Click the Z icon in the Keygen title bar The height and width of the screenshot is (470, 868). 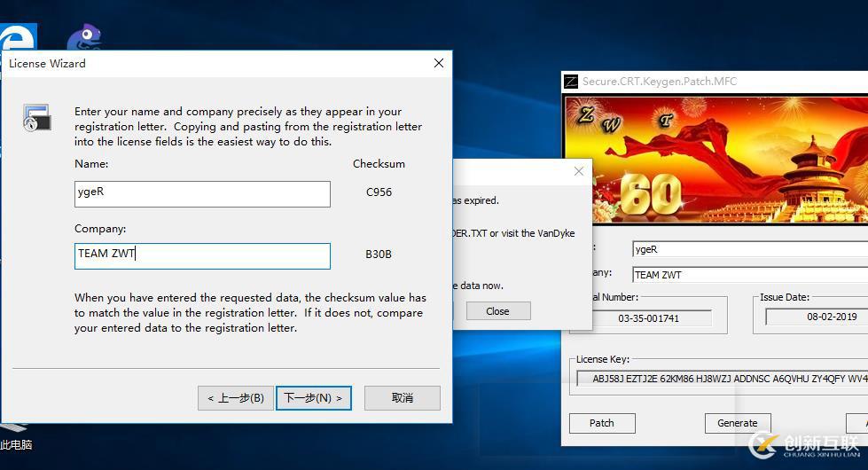[571, 82]
